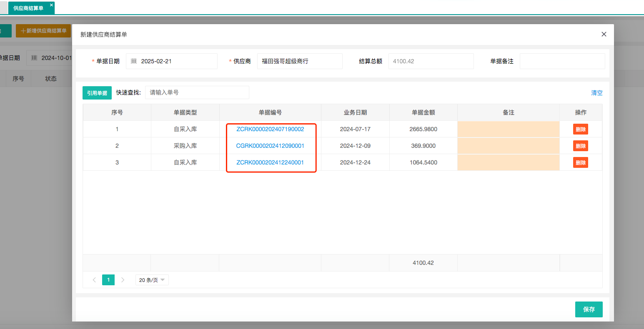Viewport: 644px width, 329px height.
Task: Go to next page arrow
Action: coord(123,280)
